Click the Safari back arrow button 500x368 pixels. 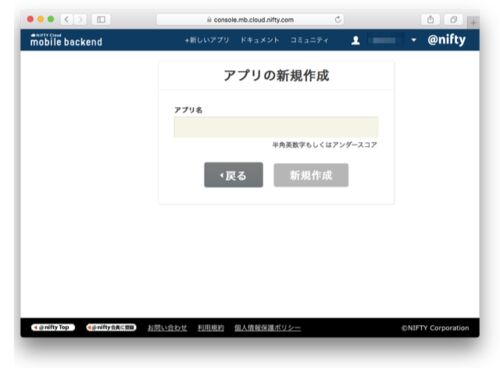(x=67, y=20)
